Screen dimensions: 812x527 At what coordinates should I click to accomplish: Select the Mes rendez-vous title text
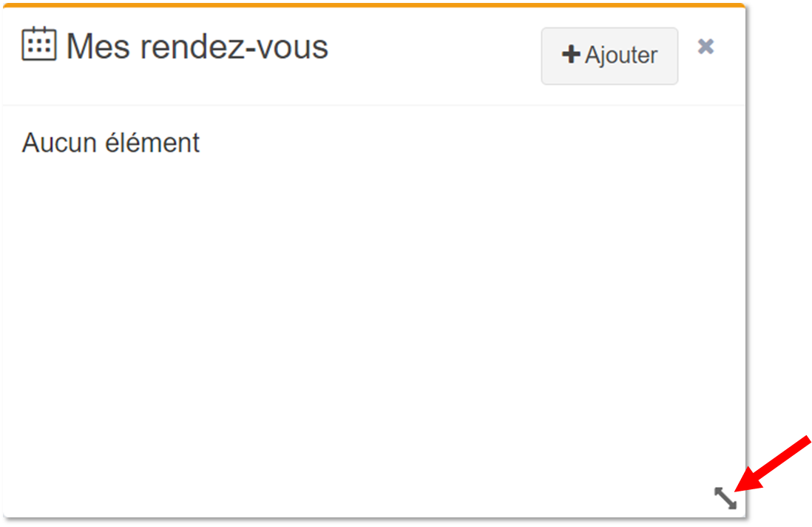pos(197,47)
